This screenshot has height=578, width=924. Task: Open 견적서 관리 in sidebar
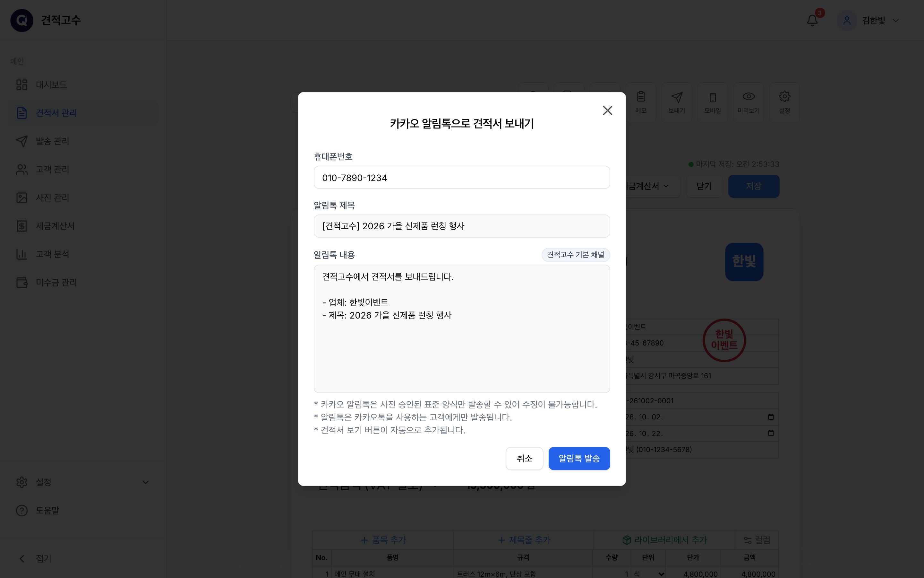pos(83,113)
